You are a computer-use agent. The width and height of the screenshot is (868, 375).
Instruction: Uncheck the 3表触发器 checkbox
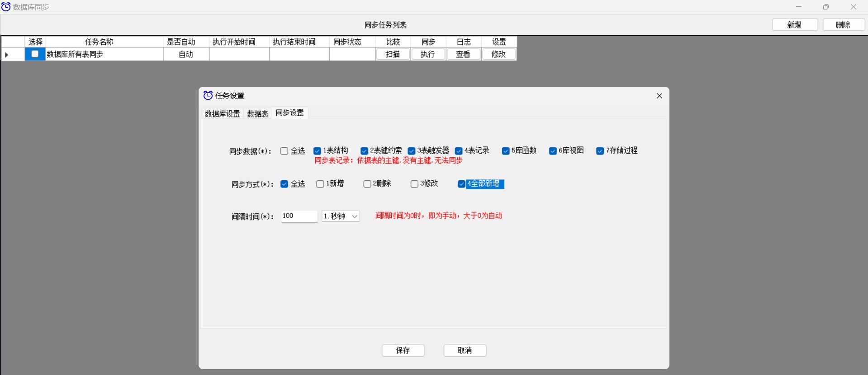click(x=411, y=151)
